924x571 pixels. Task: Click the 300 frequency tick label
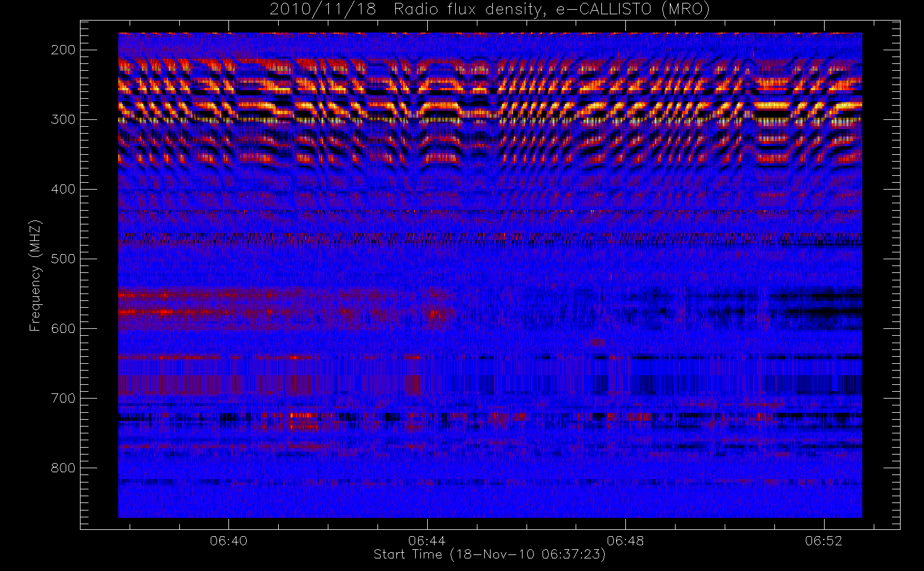click(63, 119)
